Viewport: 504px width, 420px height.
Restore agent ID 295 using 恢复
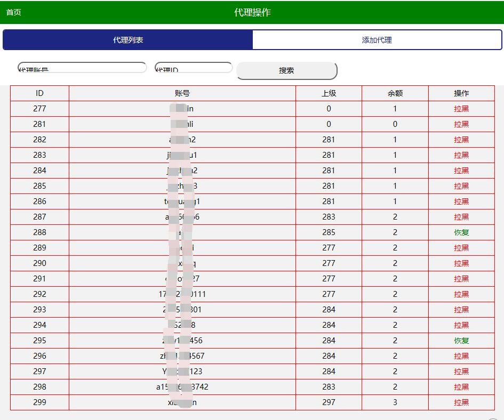(x=460, y=341)
